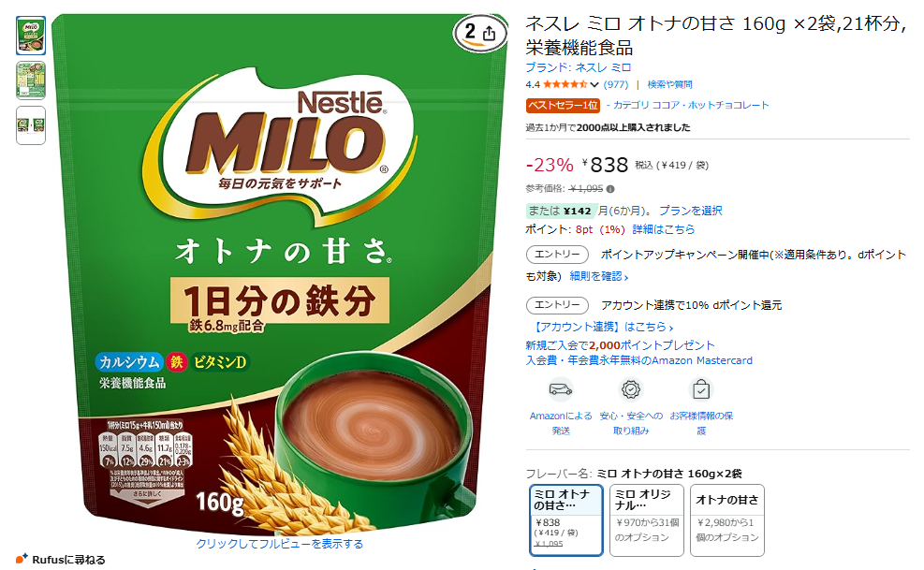Screen dimensions: 924x570
Task: Expand 細則を確認 campaign details
Action: coord(599,276)
